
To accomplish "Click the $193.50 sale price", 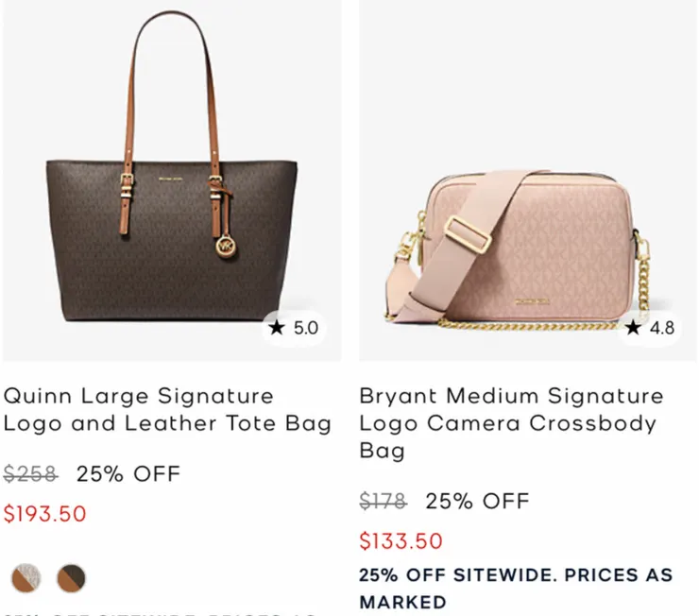I will pos(44,514).
